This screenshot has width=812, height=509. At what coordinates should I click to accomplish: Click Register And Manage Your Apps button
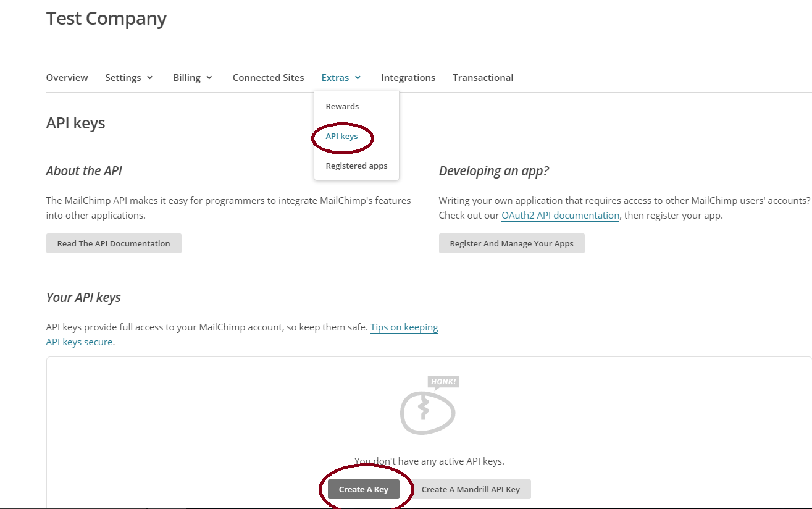tap(511, 243)
